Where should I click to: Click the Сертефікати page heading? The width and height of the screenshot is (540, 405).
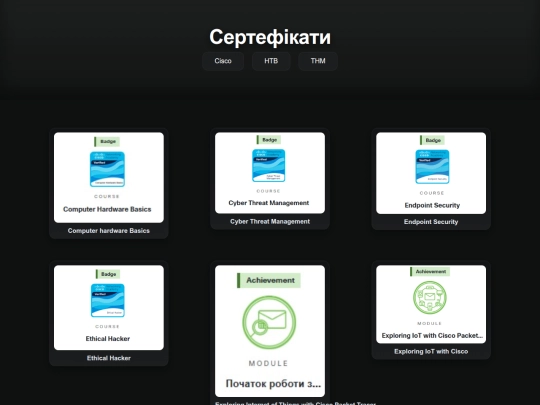270,37
